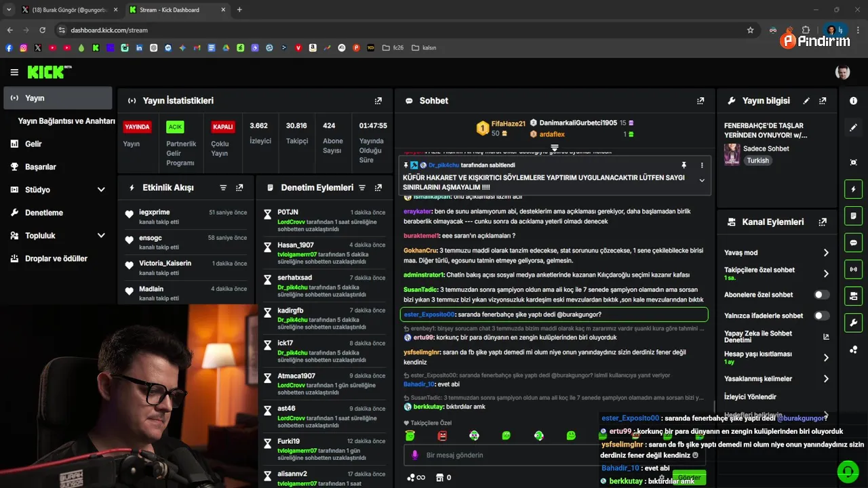Open Takipçilere özel sohbet settings chevron
868x488 pixels.
(826, 274)
